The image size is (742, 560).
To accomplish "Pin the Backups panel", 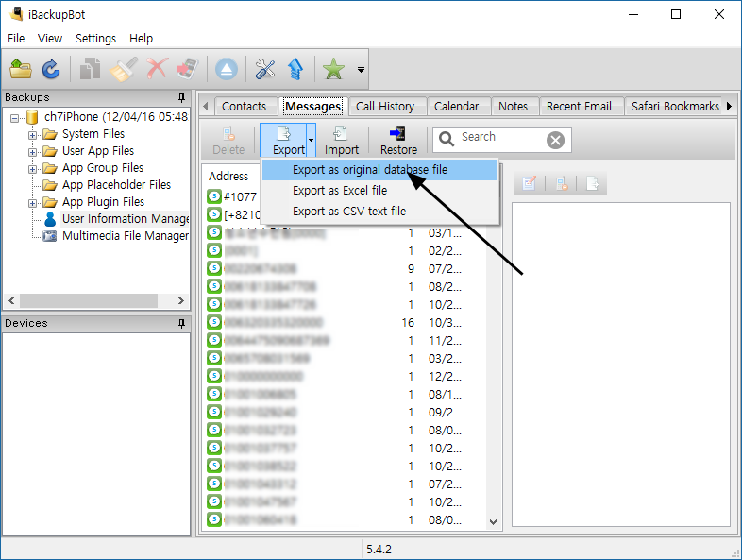I will click(181, 97).
